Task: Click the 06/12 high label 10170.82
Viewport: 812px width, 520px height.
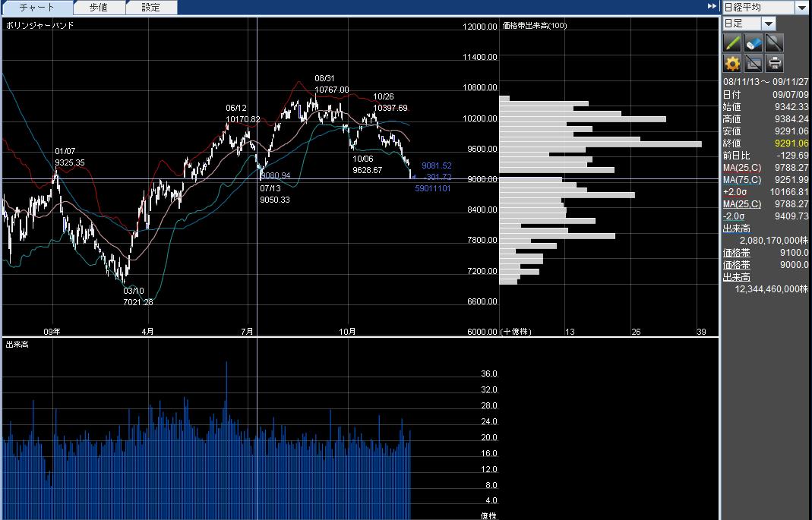Action: (243, 119)
